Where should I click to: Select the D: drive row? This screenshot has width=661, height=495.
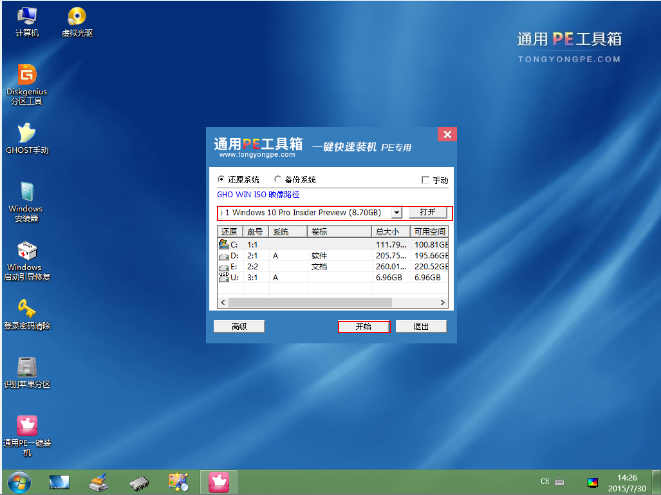(333, 256)
